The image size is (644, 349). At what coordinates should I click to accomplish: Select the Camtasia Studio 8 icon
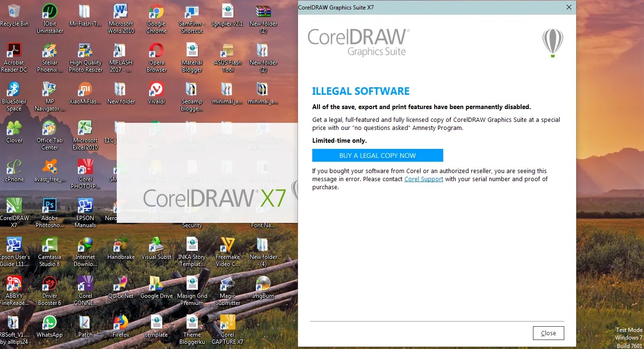[x=49, y=252]
